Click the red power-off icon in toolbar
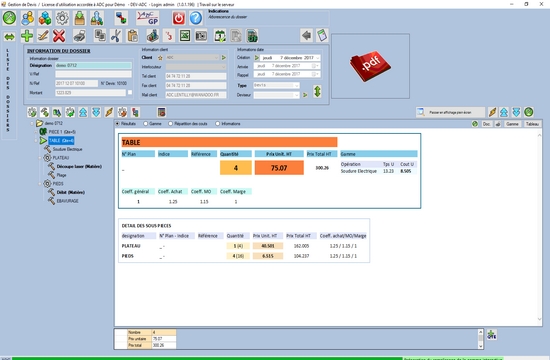Image resolution: width=550 pixels, height=360 pixels. [179, 18]
